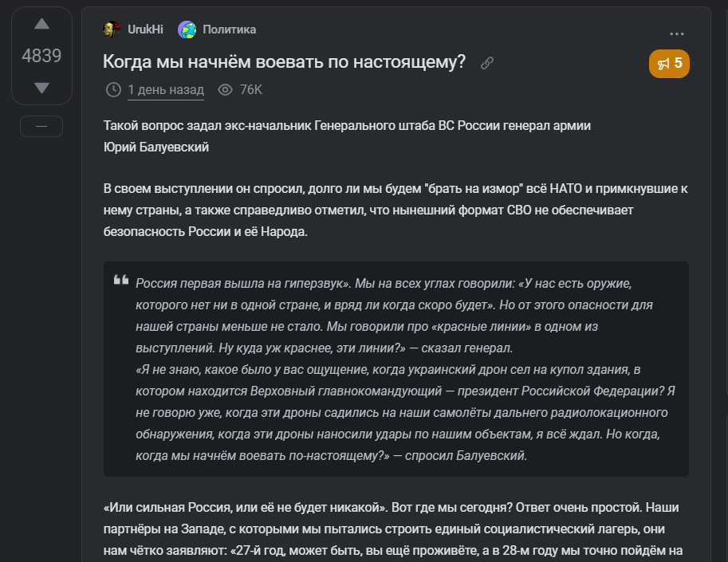Screen dimensions: 728x562
Task: Collapse the post using the dash button
Action: [41, 126]
